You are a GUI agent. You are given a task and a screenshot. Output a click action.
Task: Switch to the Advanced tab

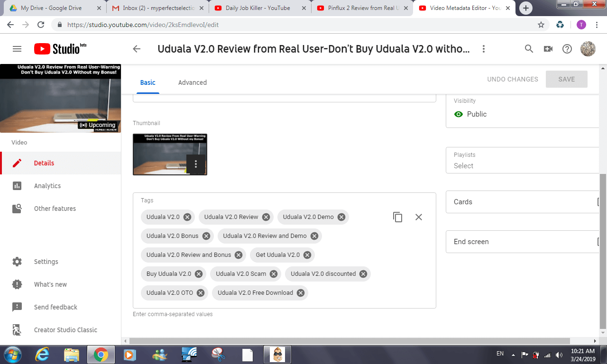click(193, 82)
